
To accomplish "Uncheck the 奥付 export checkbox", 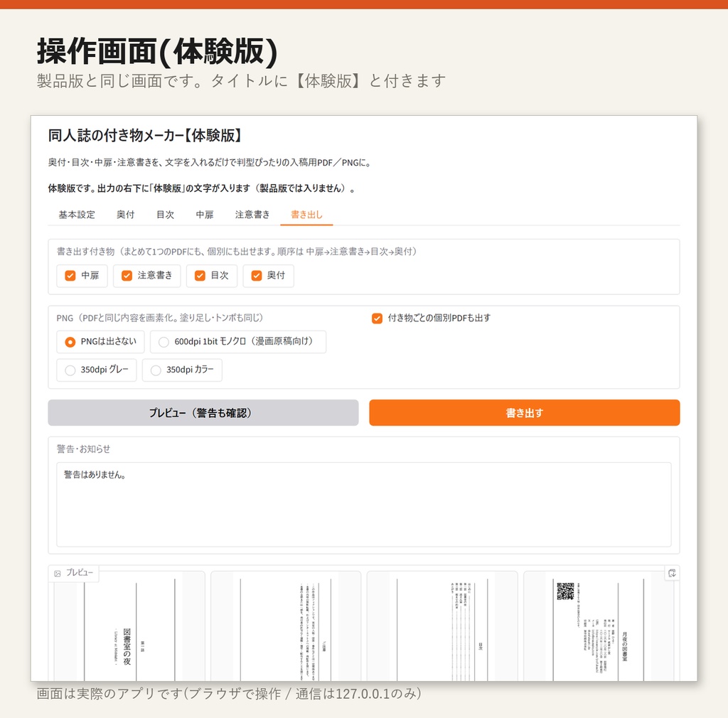I will point(256,276).
